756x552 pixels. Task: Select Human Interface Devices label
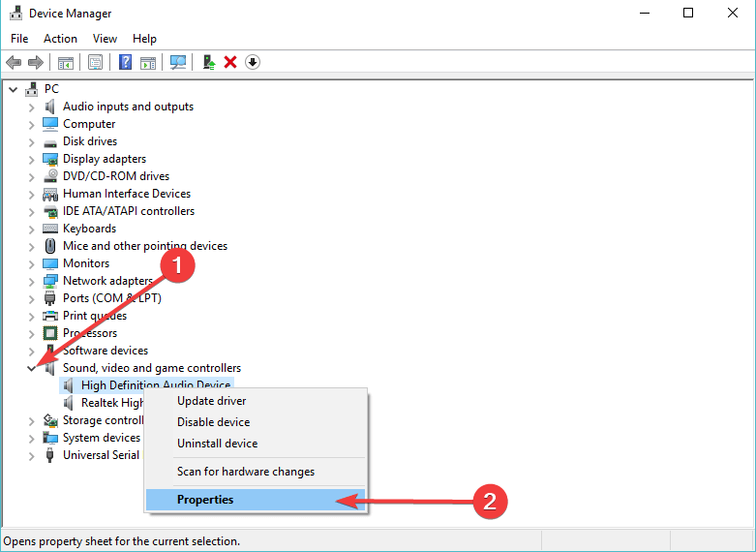click(127, 194)
